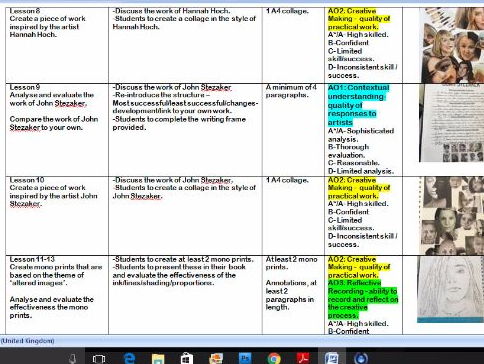Open Task View from the taskbar
The width and height of the screenshot is (484, 364).
[99, 359]
